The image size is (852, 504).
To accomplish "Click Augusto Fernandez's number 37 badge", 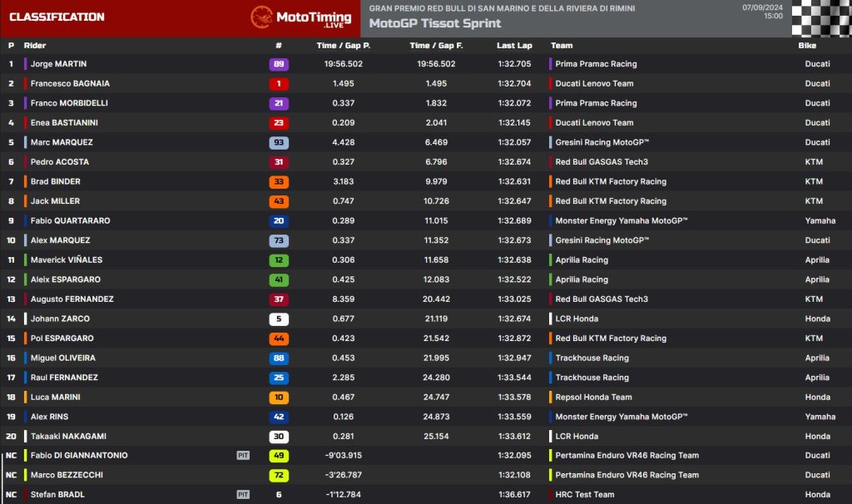I will tap(279, 299).
